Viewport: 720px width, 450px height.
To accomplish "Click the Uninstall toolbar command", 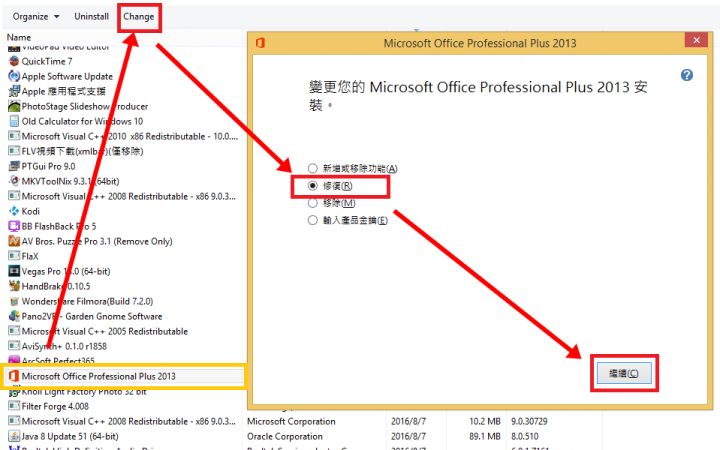I will 91,17.
